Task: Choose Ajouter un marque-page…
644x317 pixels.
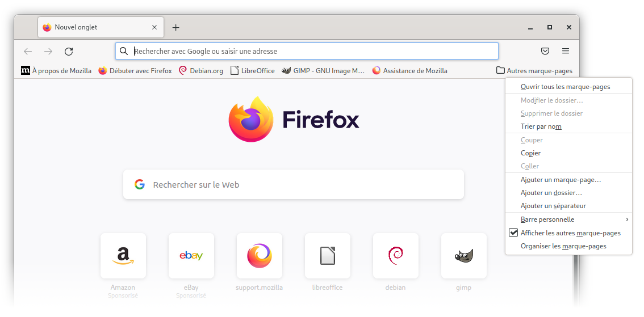Action: click(x=569, y=180)
